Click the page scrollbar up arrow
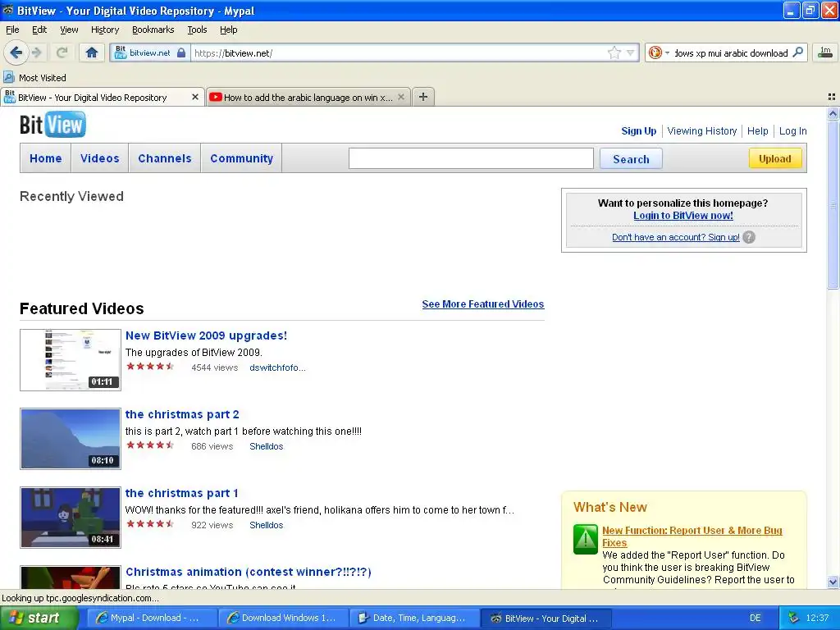Viewport: 840px width, 630px height. [833, 113]
